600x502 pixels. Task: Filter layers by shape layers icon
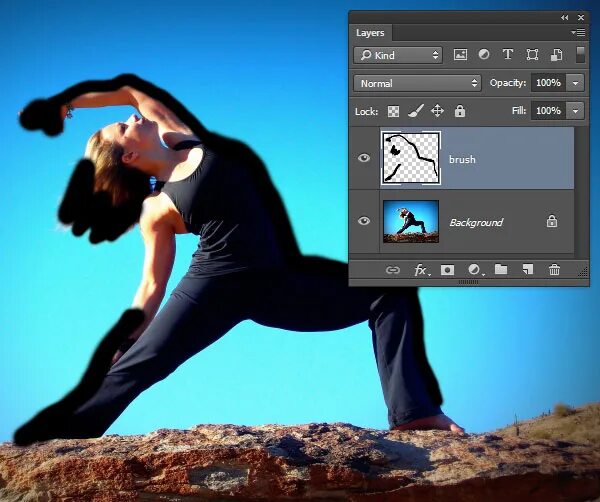tap(532, 55)
